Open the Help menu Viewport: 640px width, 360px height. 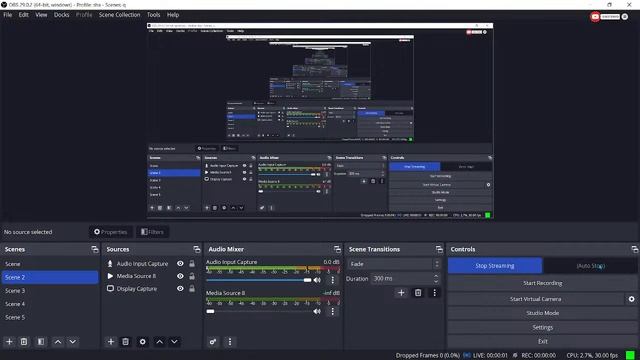(173, 15)
